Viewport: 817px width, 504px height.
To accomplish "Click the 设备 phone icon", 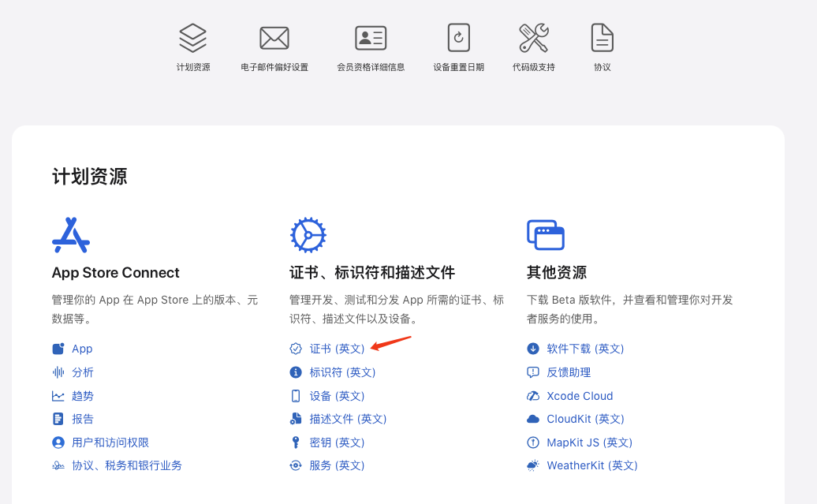I will [x=296, y=396].
